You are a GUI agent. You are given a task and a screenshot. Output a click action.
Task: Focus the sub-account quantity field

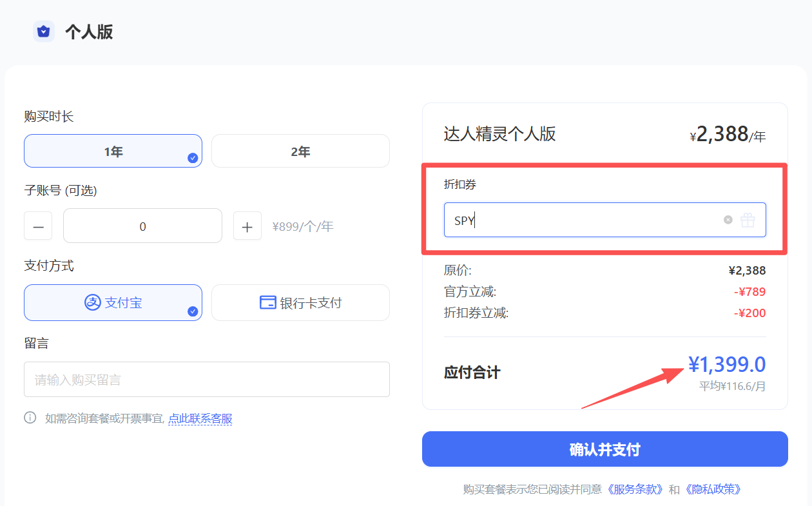point(142,226)
